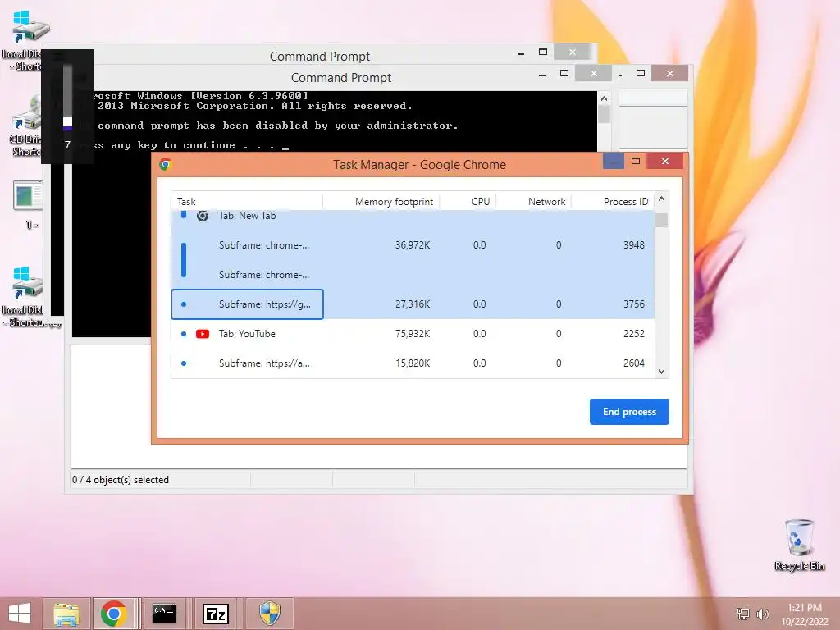This screenshot has width=840, height=630.
Task: Click memory value 15,820K
Action: [x=413, y=363]
